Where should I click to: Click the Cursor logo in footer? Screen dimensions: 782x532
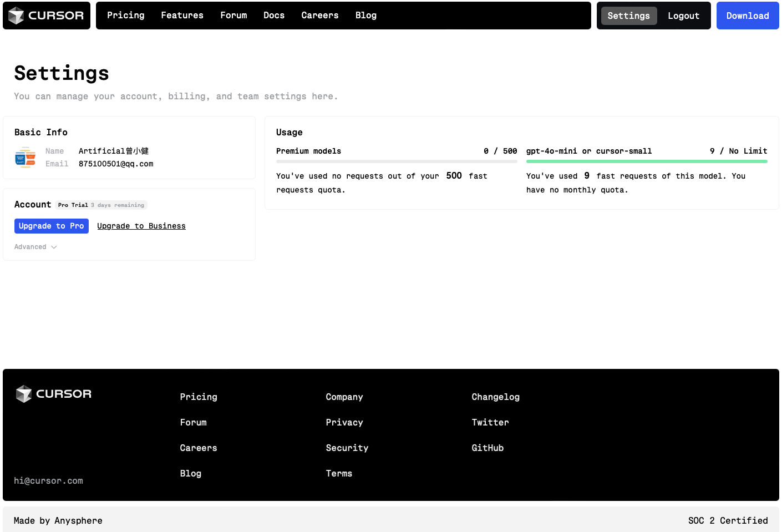pos(54,394)
